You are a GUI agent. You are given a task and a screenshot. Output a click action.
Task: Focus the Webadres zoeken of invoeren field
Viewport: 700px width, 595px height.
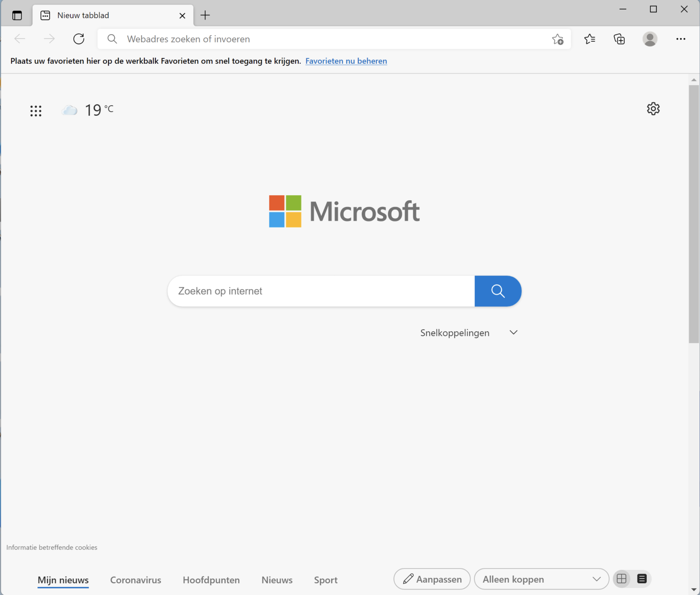334,39
